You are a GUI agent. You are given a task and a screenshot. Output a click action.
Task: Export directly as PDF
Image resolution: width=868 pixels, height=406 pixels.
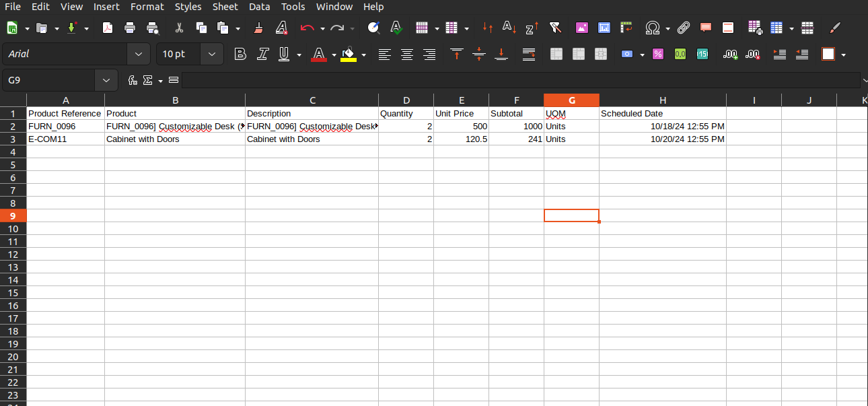pos(108,28)
